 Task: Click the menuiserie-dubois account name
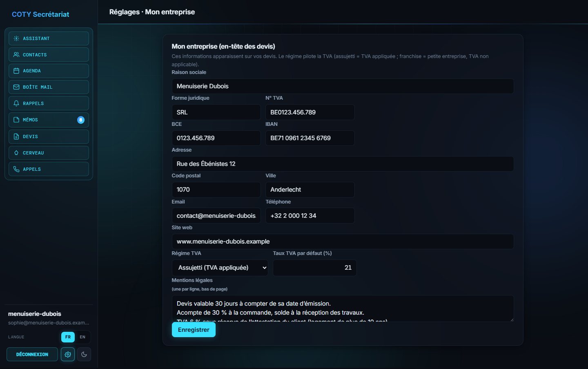tap(35, 314)
